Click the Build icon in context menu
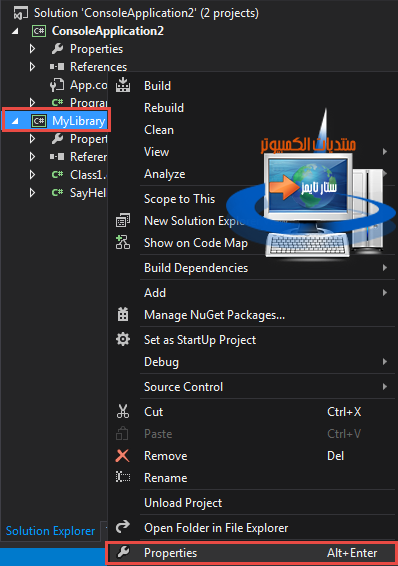 123,85
